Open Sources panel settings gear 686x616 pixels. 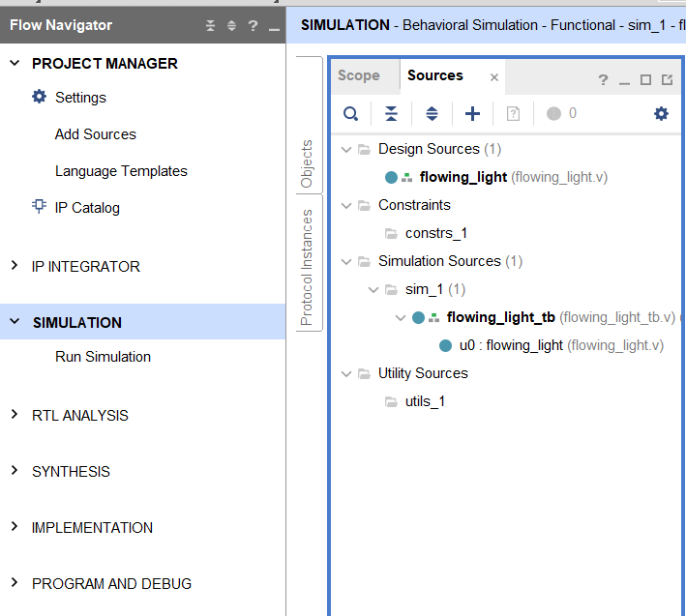click(661, 114)
